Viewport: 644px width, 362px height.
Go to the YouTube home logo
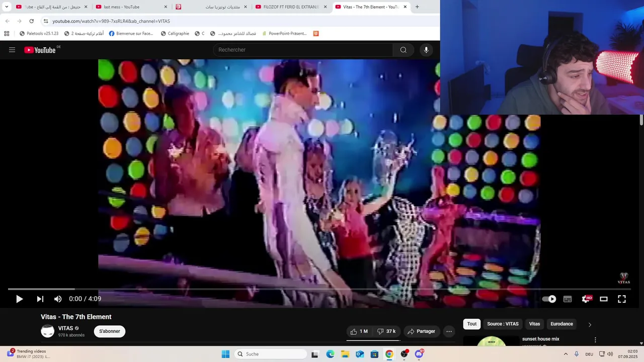tap(40, 50)
